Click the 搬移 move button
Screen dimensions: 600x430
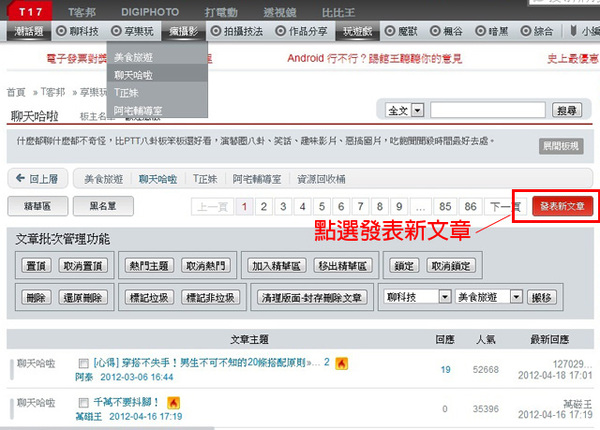click(541, 297)
